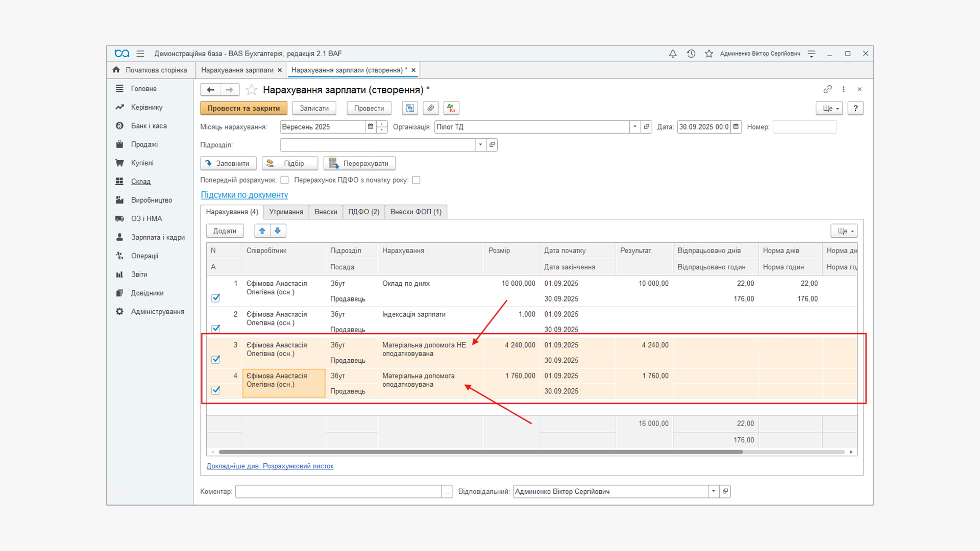The image size is (980, 551).
Task: Open the Підрозділ dropdown list
Action: tap(480, 145)
